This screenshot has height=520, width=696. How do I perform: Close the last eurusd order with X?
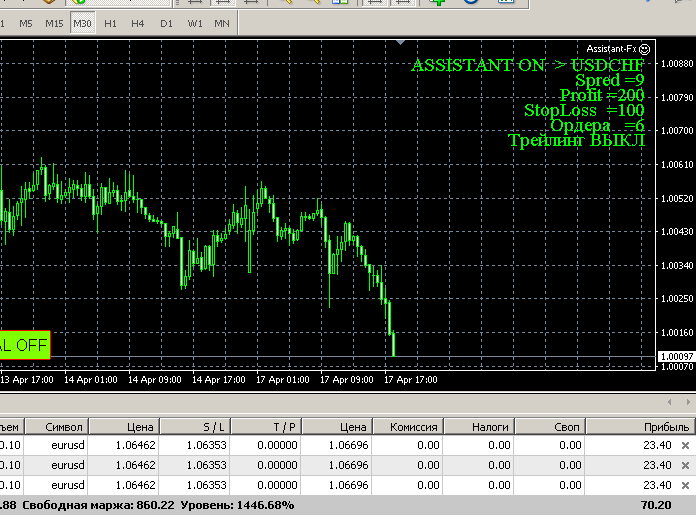click(685, 485)
